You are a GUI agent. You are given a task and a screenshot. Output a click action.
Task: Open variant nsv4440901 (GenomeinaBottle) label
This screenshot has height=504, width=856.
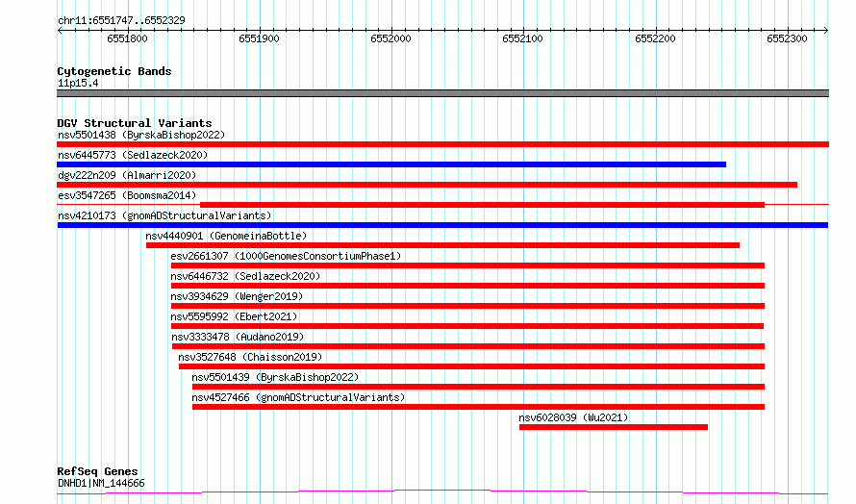tap(226, 236)
